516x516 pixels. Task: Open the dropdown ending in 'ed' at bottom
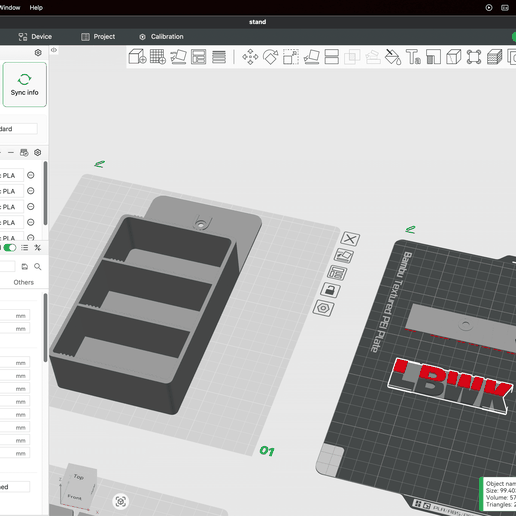click(x=15, y=487)
